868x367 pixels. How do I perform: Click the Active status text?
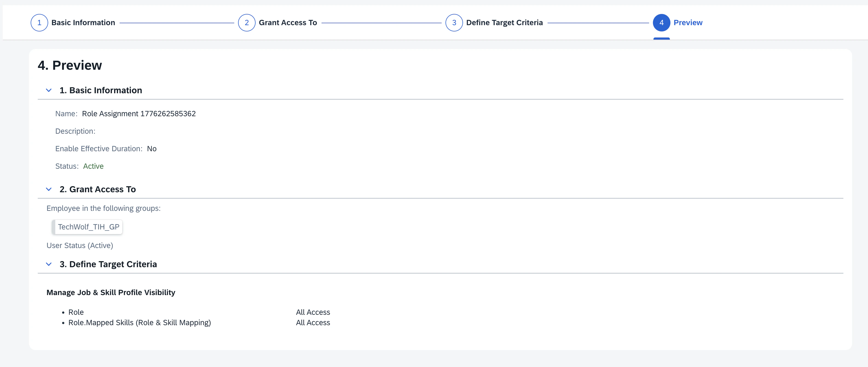point(93,166)
